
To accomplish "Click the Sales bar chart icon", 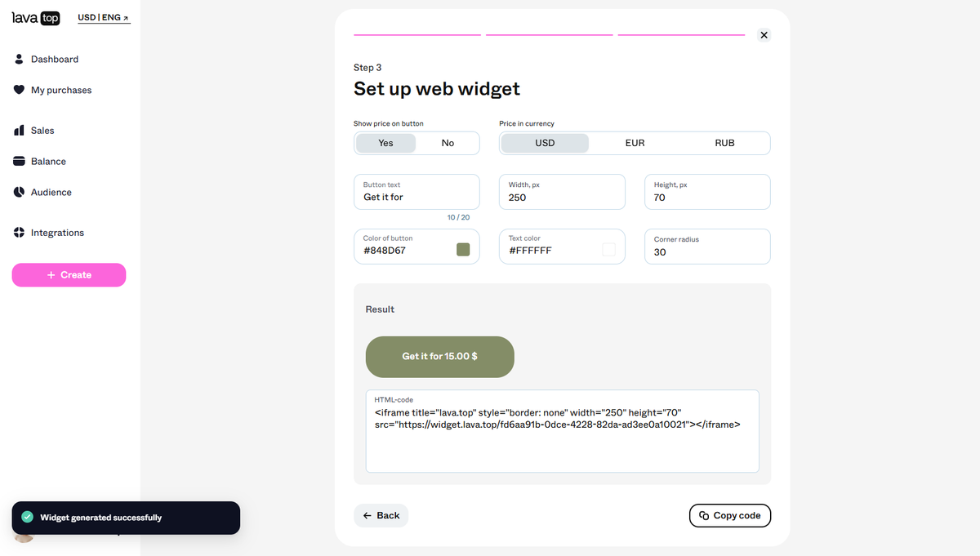I will pyautogui.click(x=20, y=131).
